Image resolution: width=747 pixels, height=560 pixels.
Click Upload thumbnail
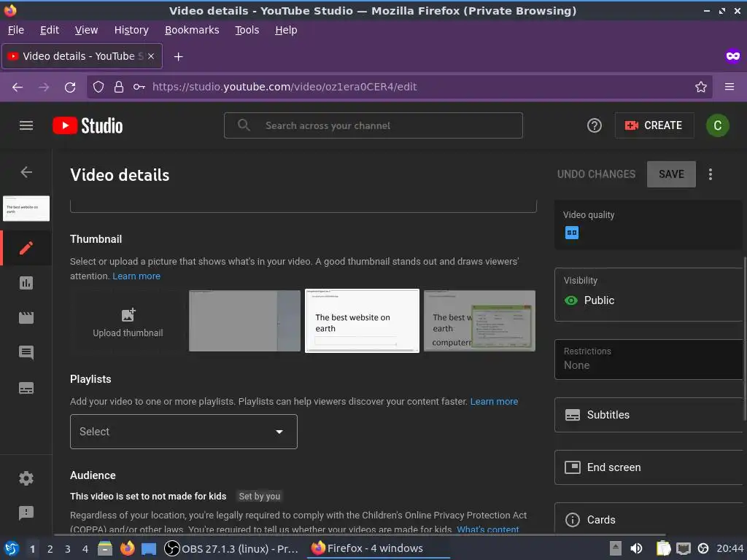(128, 322)
